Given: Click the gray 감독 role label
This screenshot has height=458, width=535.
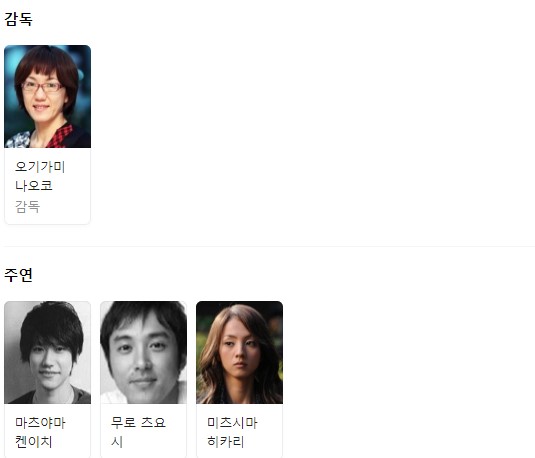Looking at the screenshot, I should [28, 207].
